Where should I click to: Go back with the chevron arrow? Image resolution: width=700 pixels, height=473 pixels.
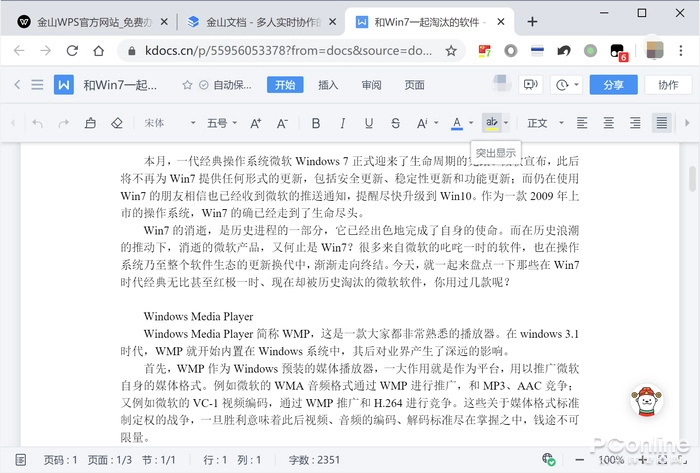(17, 85)
